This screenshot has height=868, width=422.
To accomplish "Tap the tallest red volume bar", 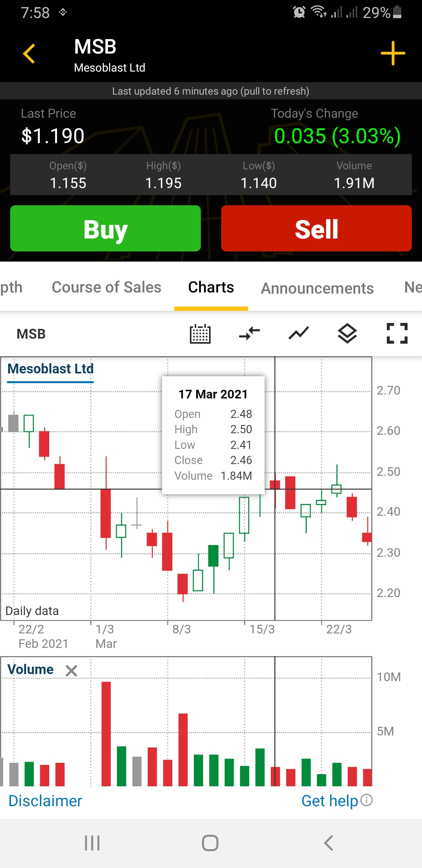I will pos(106,733).
